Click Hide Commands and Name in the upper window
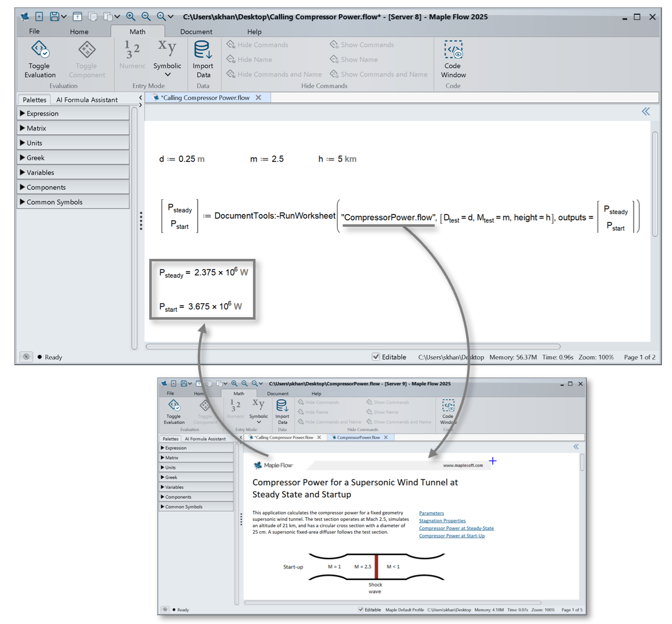This screenshot has width=672, height=624. pyautogui.click(x=274, y=74)
